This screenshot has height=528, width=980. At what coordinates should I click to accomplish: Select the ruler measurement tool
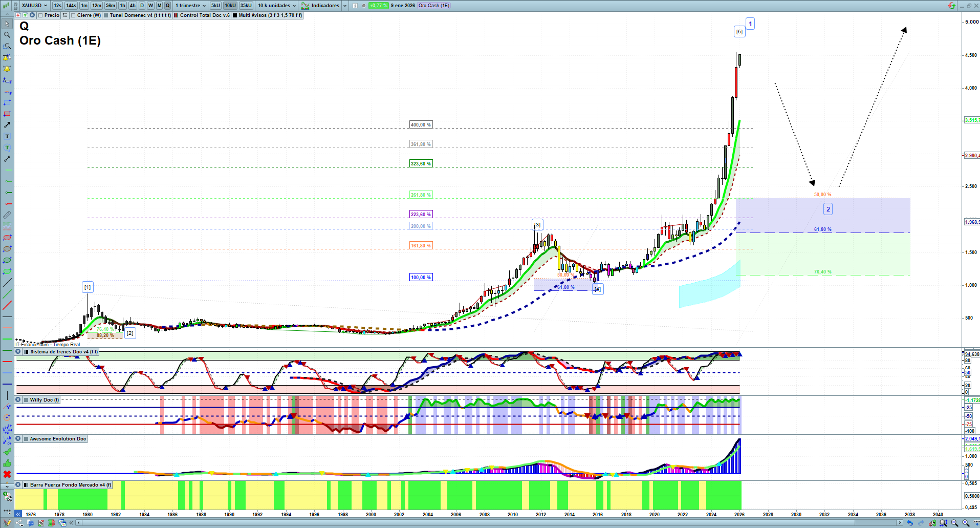pyautogui.click(x=7, y=215)
